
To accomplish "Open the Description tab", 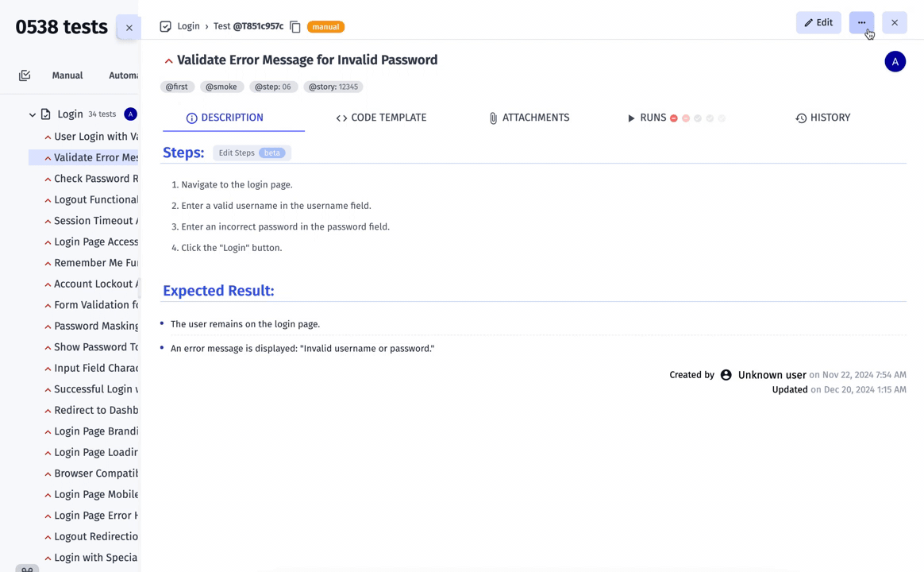I will tap(225, 118).
